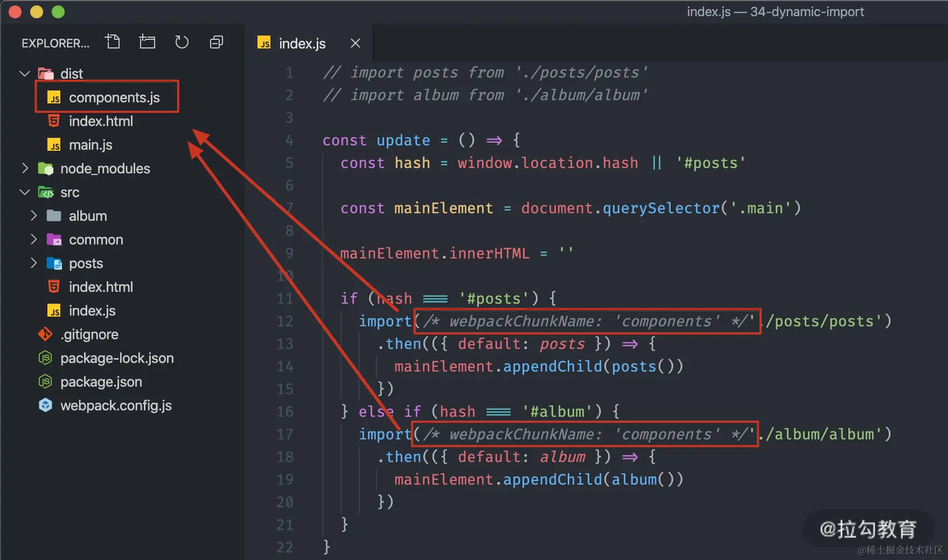This screenshot has height=560, width=948.
Task: Click the Node icon beside package-lock.json
Action: pos(45,358)
